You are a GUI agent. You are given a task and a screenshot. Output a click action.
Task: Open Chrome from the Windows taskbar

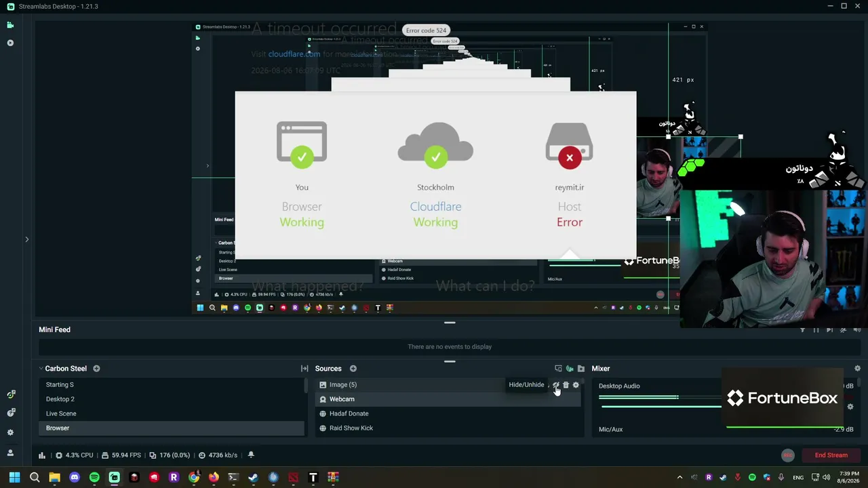tap(194, 477)
